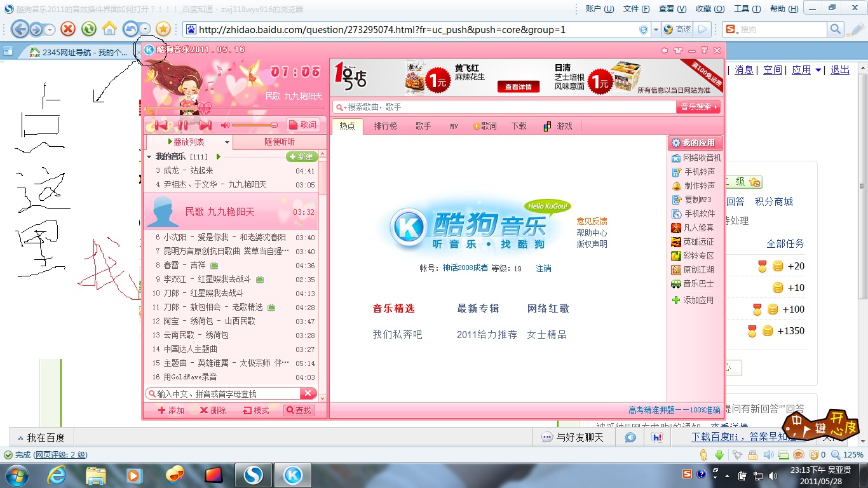Collapse the 我的音乐 playlist group
868x488 pixels.
pos(148,156)
